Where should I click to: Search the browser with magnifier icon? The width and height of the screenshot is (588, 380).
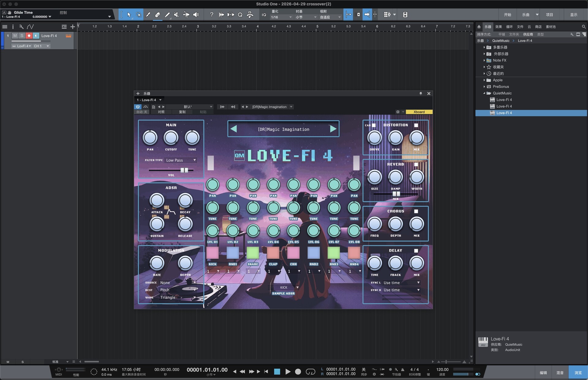pyautogui.click(x=583, y=27)
